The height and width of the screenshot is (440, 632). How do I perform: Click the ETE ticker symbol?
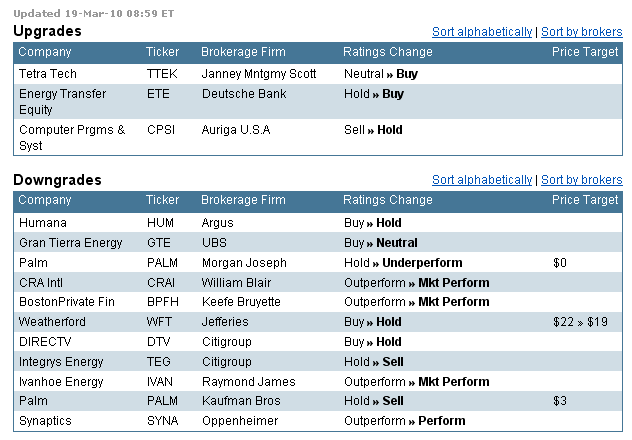(x=158, y=94)
